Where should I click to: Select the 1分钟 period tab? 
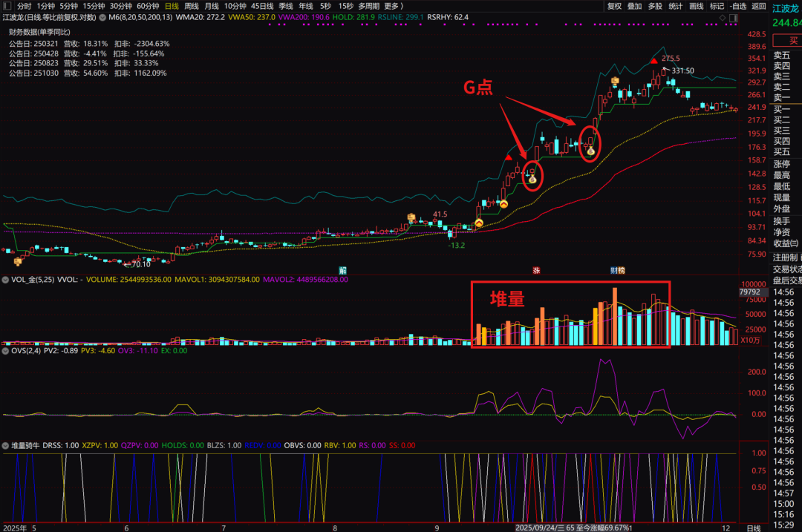click(45, 6)
